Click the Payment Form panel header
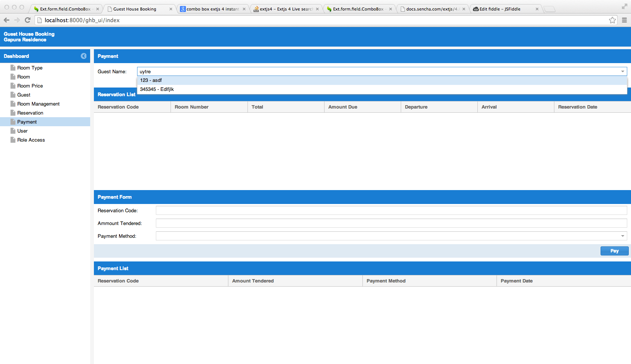 tap(362, 197)
